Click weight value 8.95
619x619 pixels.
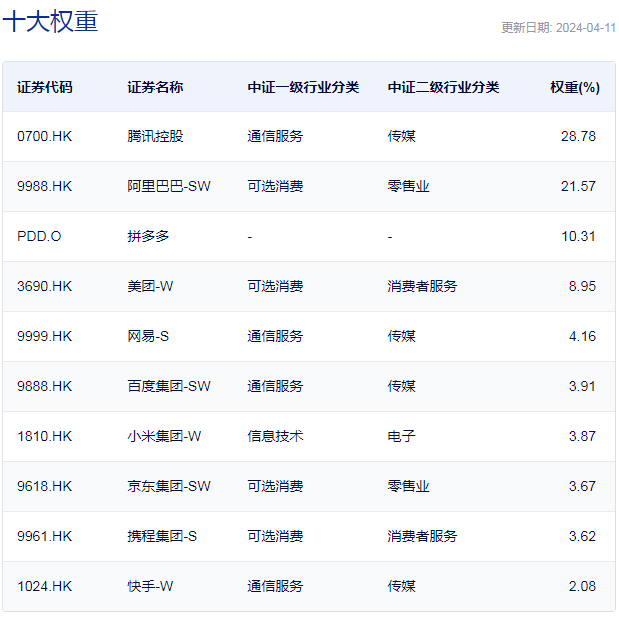[582, 286]
